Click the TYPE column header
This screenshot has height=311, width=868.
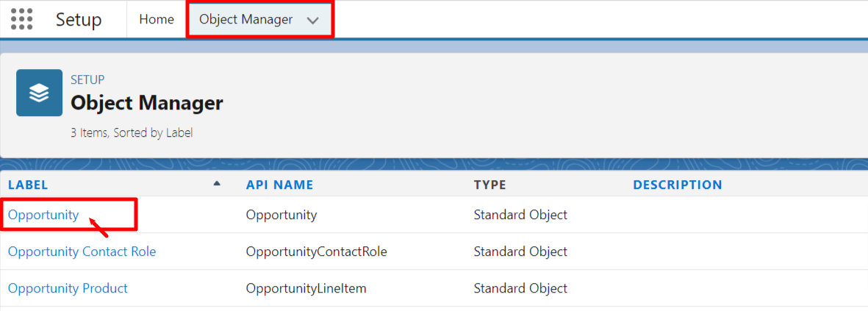click(x=490, y=185)
